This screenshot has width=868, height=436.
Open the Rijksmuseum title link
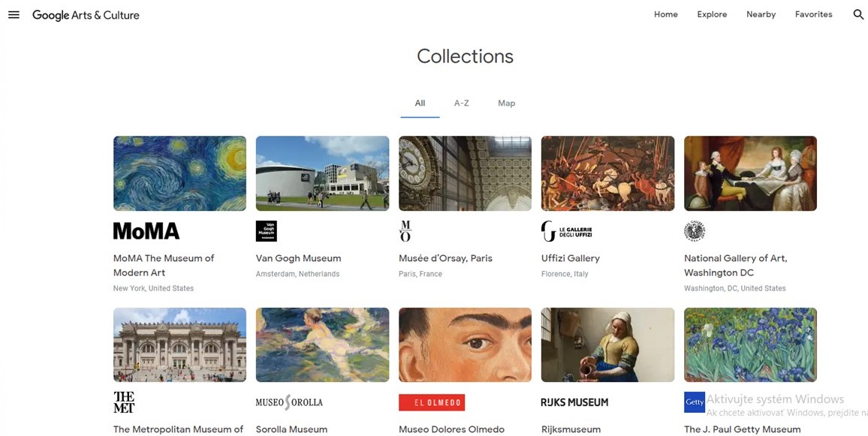point(571,429)
